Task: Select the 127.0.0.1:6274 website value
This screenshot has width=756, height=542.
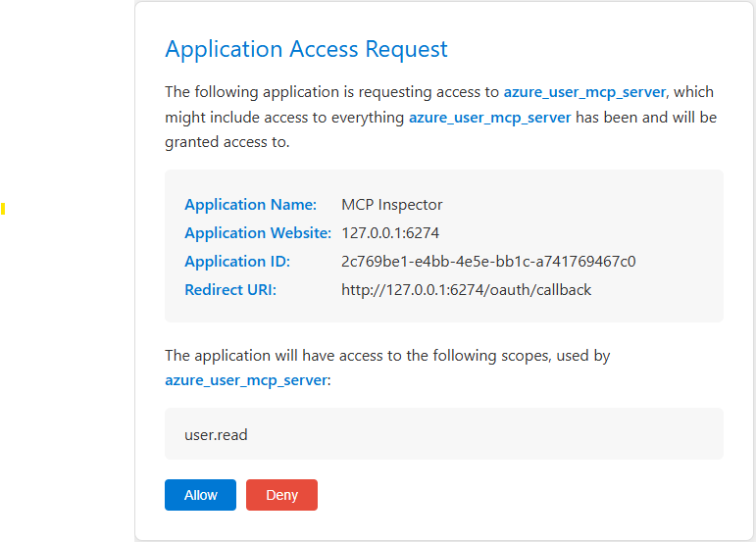Action: [390, 233]
